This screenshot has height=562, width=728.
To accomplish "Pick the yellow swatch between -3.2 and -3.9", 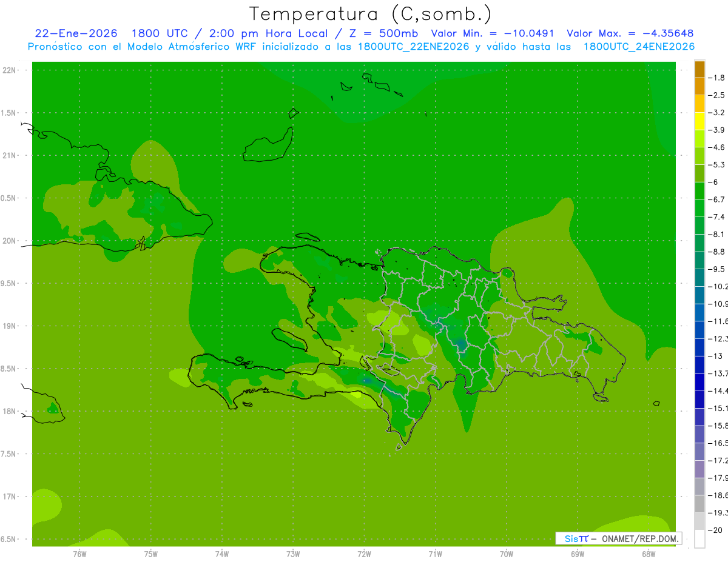I will tap(699, 121).
